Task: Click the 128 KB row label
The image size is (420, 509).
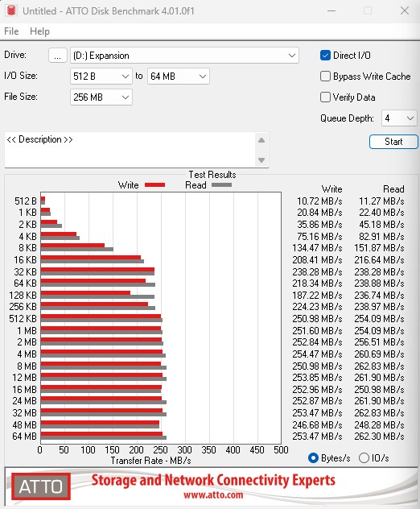Action: click(23, 295)
